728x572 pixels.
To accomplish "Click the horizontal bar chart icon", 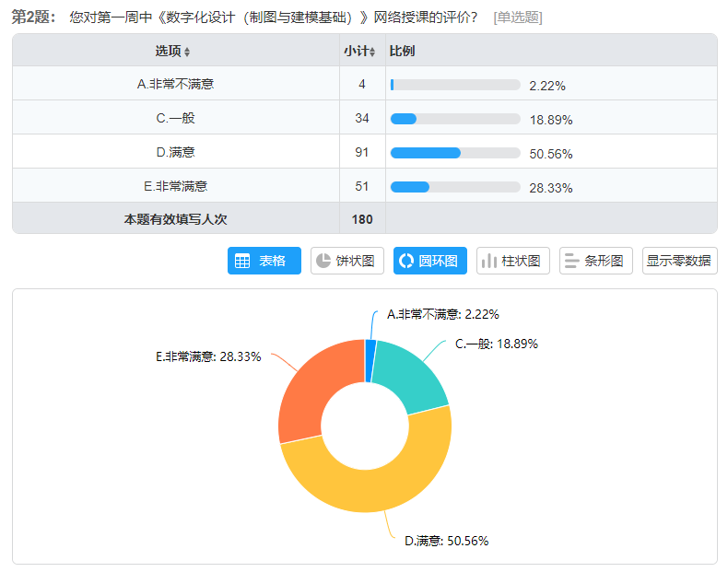I will (x=571, y=261).
